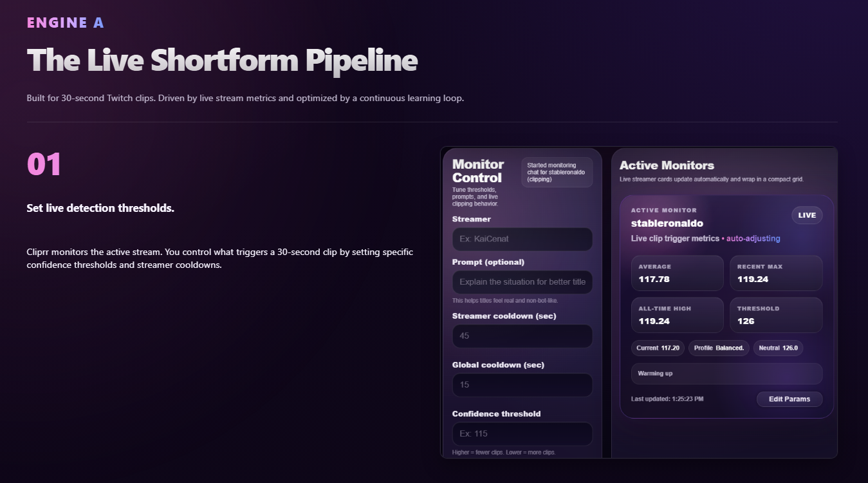
Task: Select the Neutral 126.0 pill
Action: click(778, 348)
